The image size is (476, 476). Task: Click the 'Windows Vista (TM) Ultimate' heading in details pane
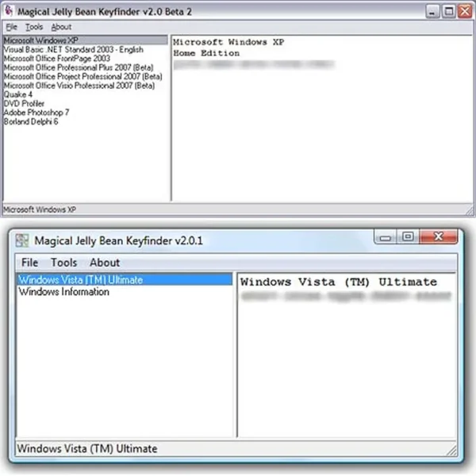pyautogui.click(x=339, y=282)
